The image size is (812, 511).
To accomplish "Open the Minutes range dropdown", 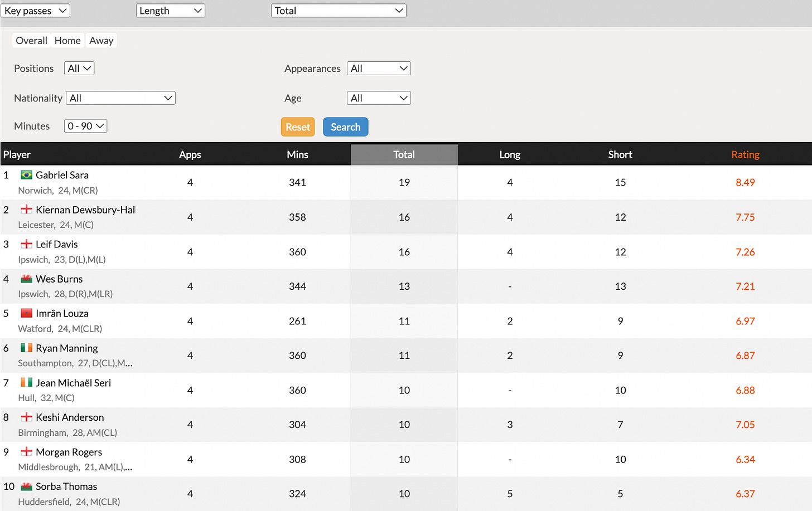I will 85,126.
